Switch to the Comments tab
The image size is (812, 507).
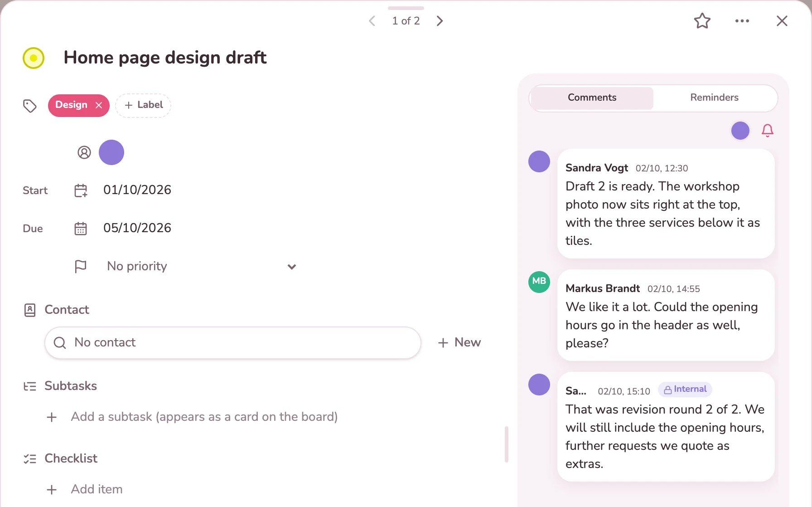[x=592, y=97]
